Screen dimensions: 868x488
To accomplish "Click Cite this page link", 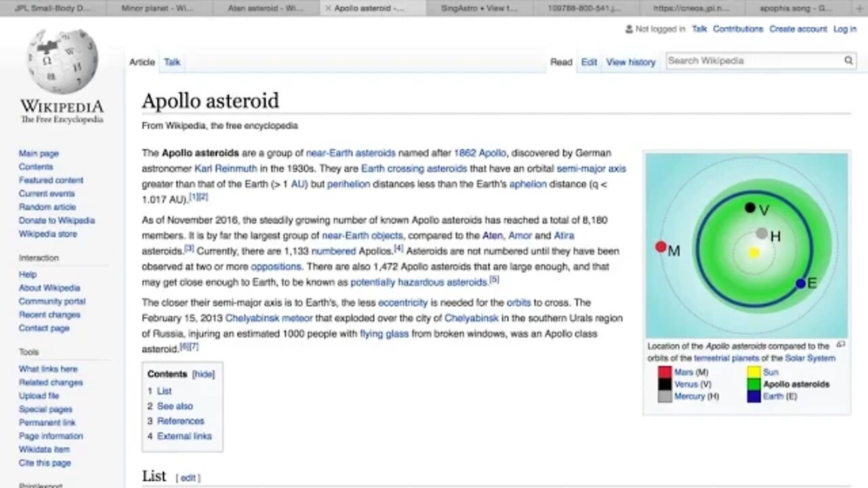I will pos(45,464).
